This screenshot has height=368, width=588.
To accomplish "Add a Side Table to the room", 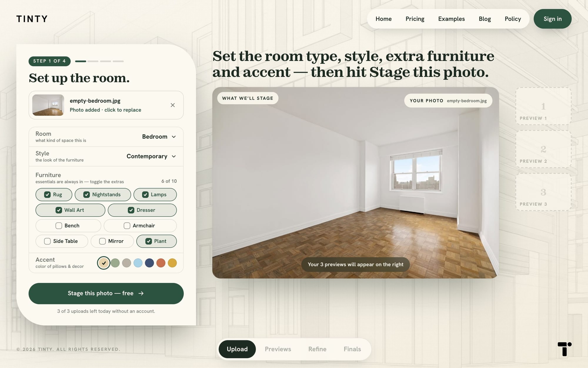I will 62,241.
